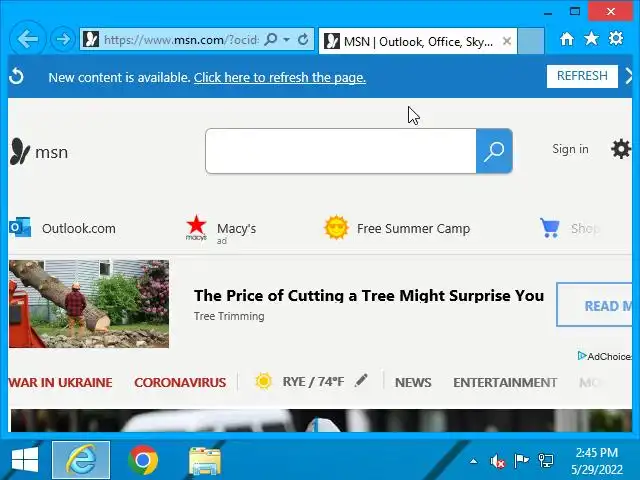Click the READ MORE ad button
This screenshot has width=640, height=480.
pyautogui.click(x=594, y=304)
